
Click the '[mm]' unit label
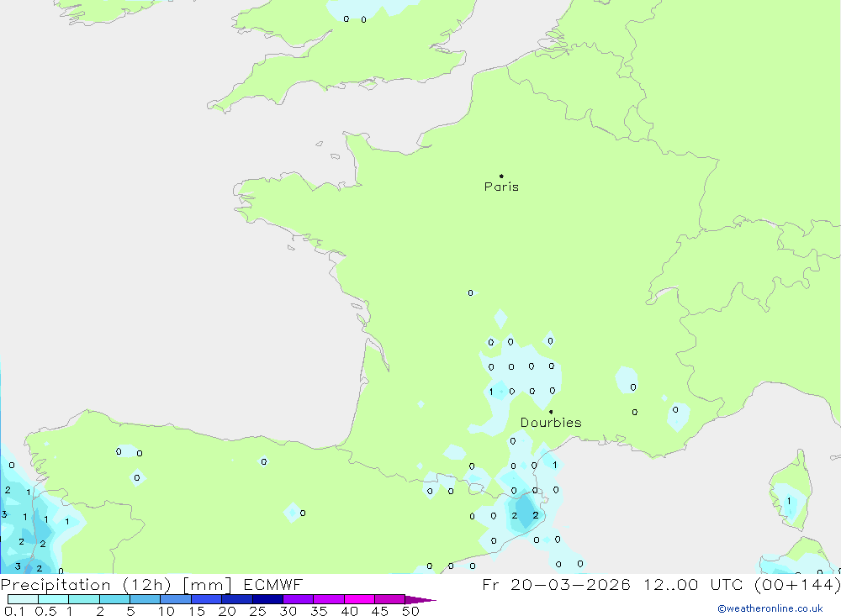tap(207, 585)
